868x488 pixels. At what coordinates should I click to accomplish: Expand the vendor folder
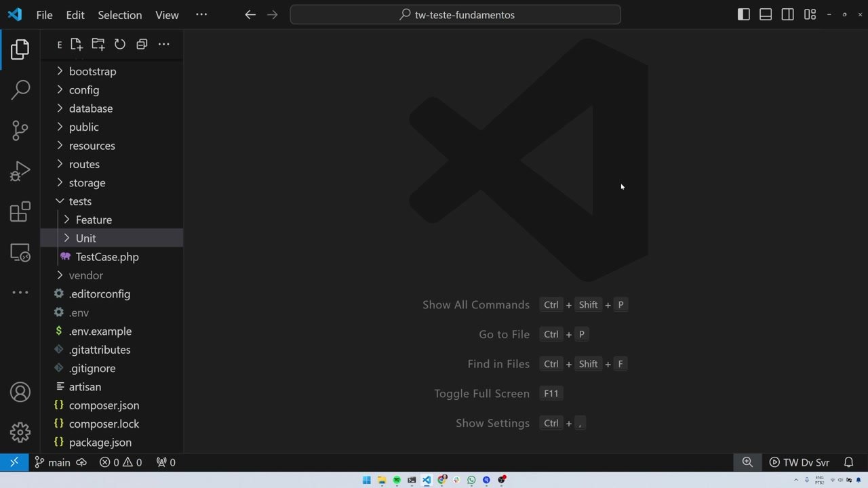click(85, 275)
